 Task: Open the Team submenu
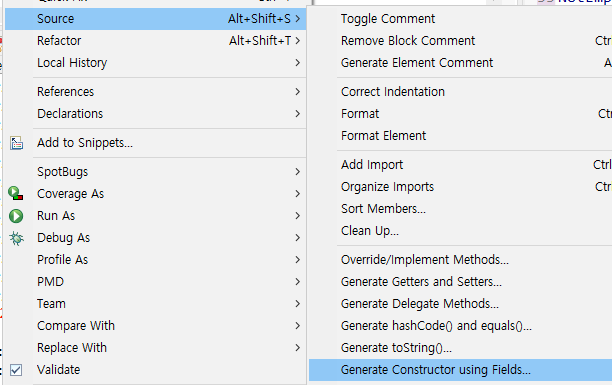click(156, 304)
